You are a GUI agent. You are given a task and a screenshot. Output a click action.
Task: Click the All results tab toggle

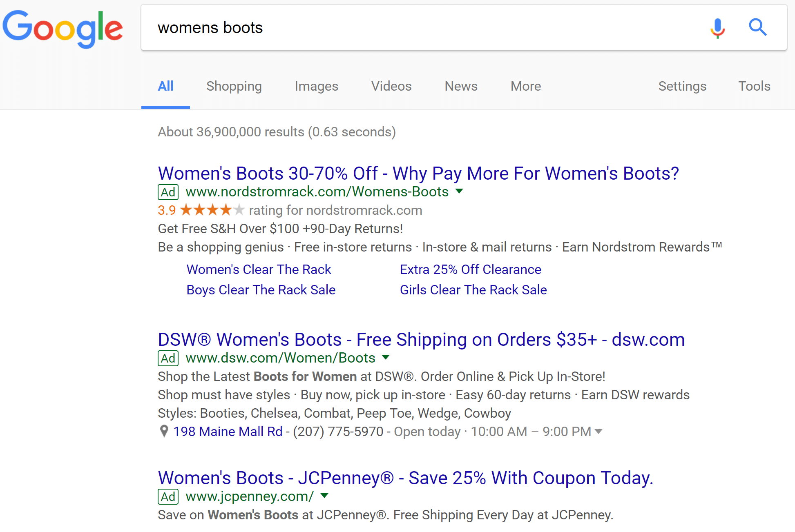[165, 86]
